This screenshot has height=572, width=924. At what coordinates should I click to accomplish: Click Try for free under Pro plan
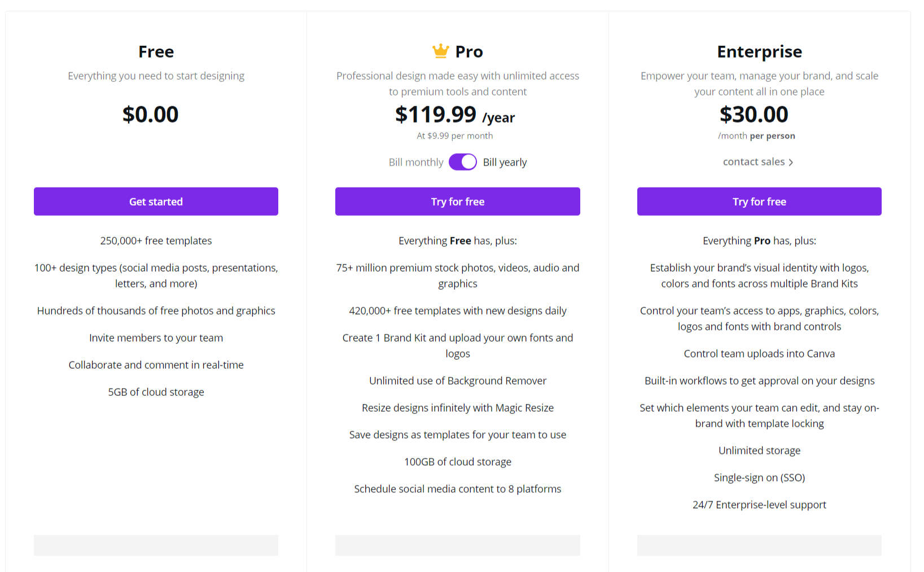[457, 202]
